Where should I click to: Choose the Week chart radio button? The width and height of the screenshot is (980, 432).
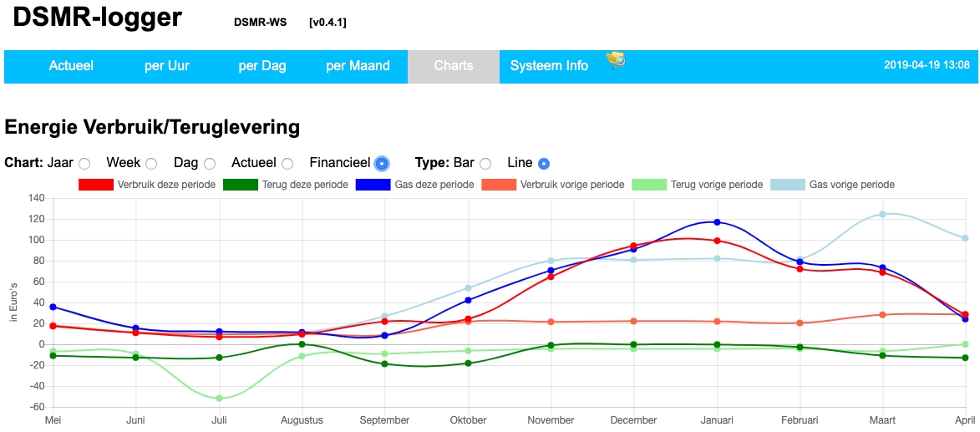click(151, 164)
